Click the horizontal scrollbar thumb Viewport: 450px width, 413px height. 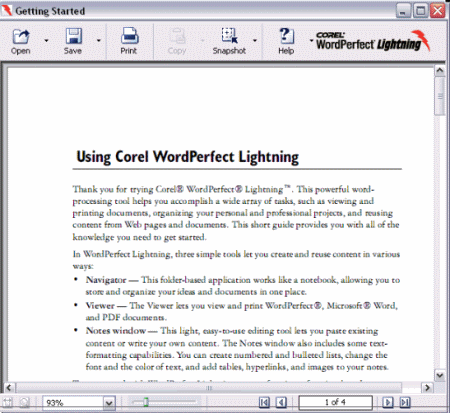tap(209, 388)
